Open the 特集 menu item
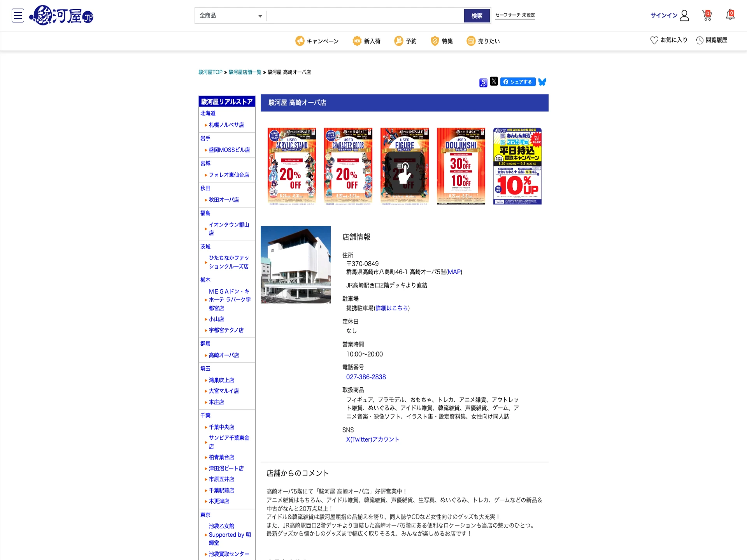 point(442,41)
